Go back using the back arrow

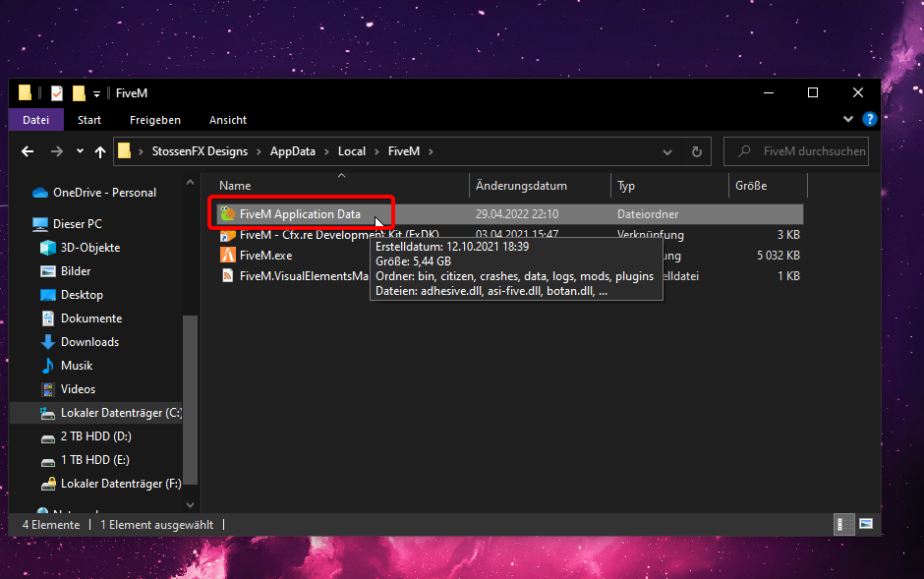28,151
